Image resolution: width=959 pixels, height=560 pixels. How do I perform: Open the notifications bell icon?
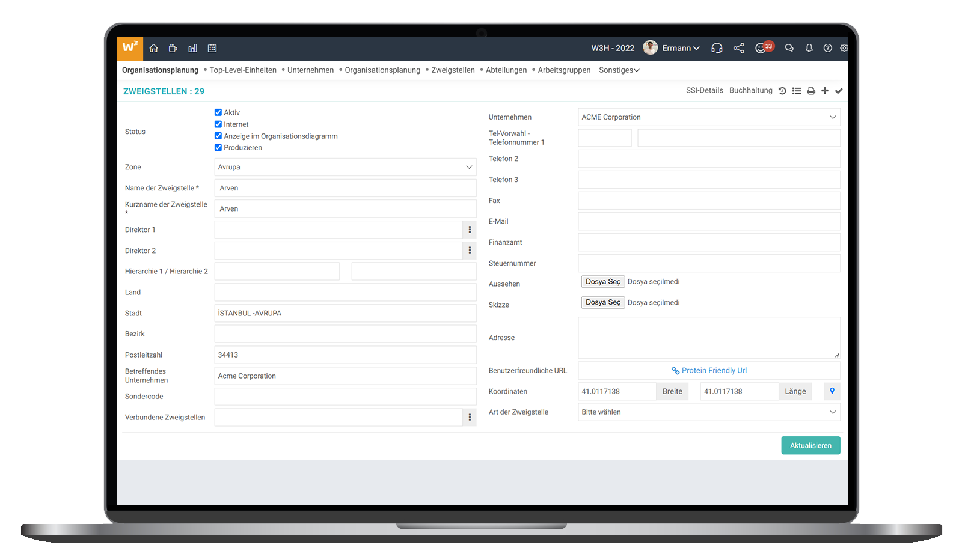(809, 48)
